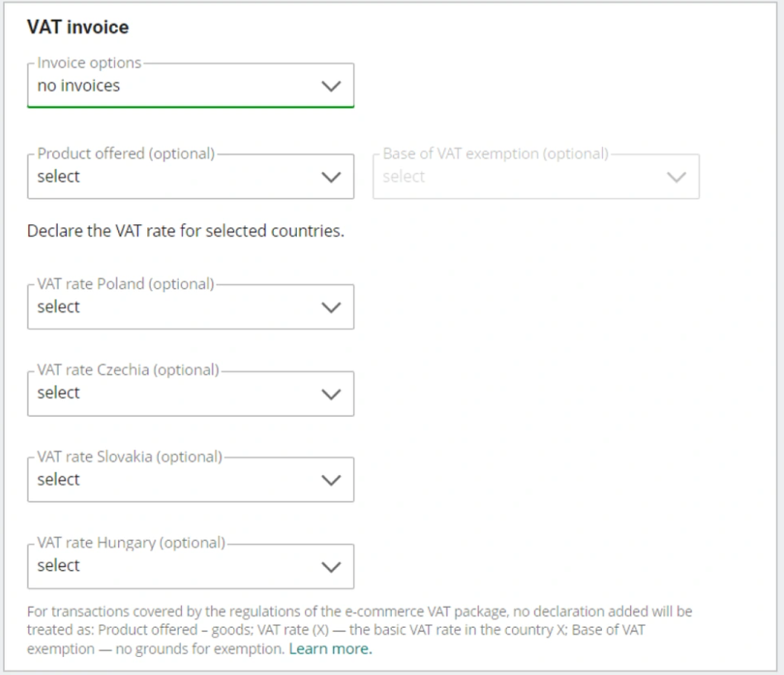Screen dimensions: 784x675
Task: Click the VAT rate Hungary chevron arrow
Action: [x=331, y=567]
